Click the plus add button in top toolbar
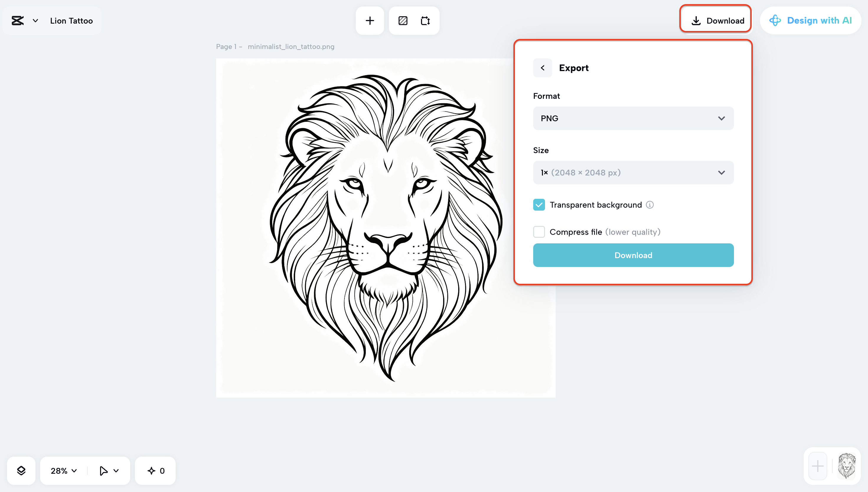Screen dimensions: 868x492 (370, 21)
